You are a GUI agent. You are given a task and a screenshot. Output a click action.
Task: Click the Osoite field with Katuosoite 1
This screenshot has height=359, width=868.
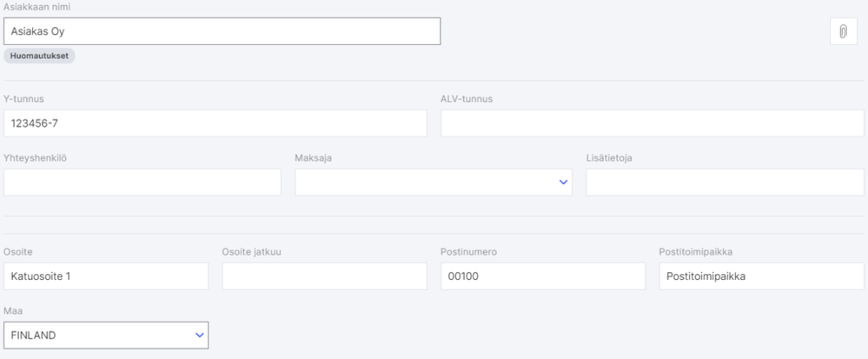(x=106, y=276)
